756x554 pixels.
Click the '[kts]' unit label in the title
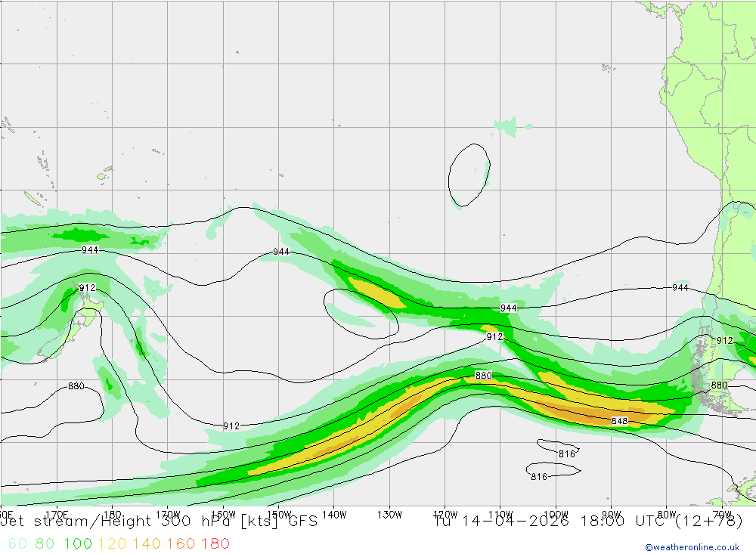click(x=259, y=522)
